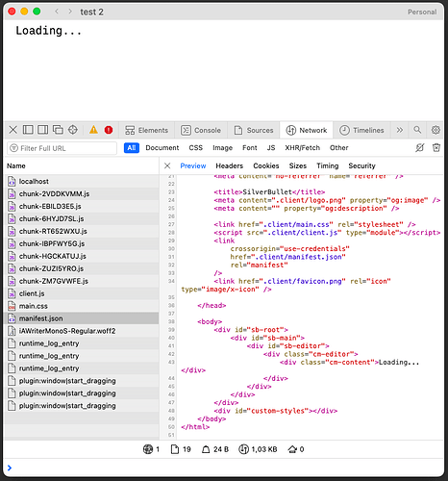The height and width of the screenshot is (481, 448).
Task: Clear network items with trash icon
Action: [x=436, y=148]
